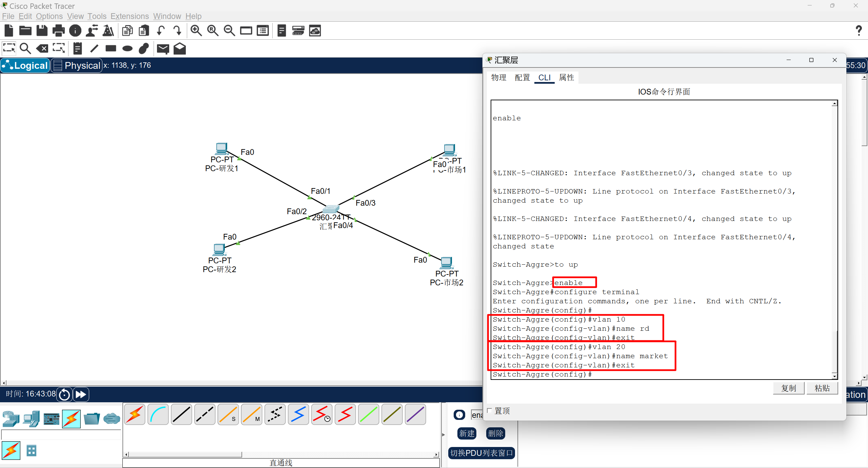The width and height of the screenshot is (868, 468).
Task: Select the phone line zigzag cable
Action: click(275, 414)
